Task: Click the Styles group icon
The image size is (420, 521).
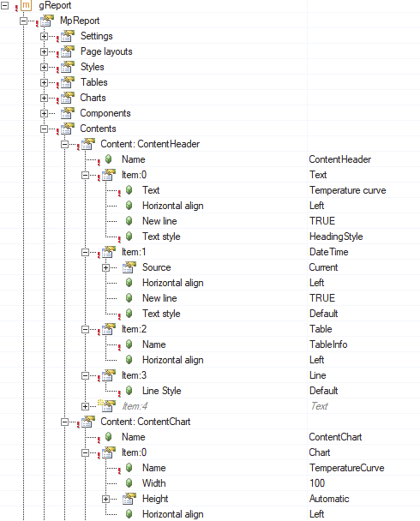Action: (68, 67)
